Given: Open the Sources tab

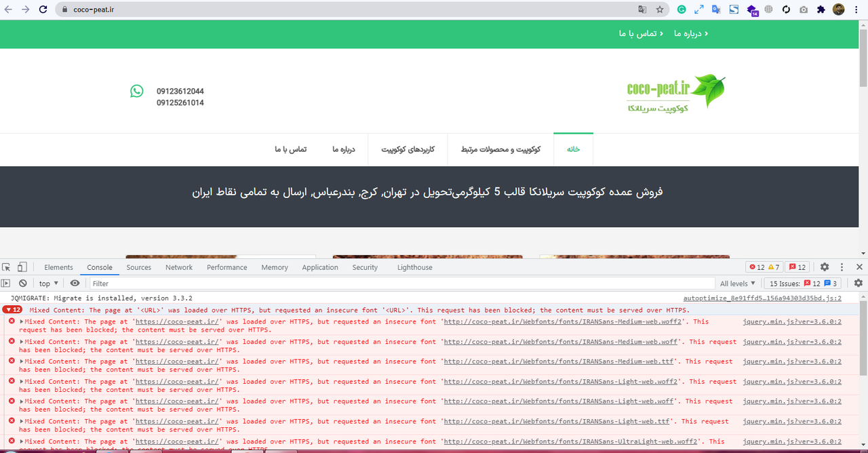Looking at the screenshot, I should (x=139, y=267).
